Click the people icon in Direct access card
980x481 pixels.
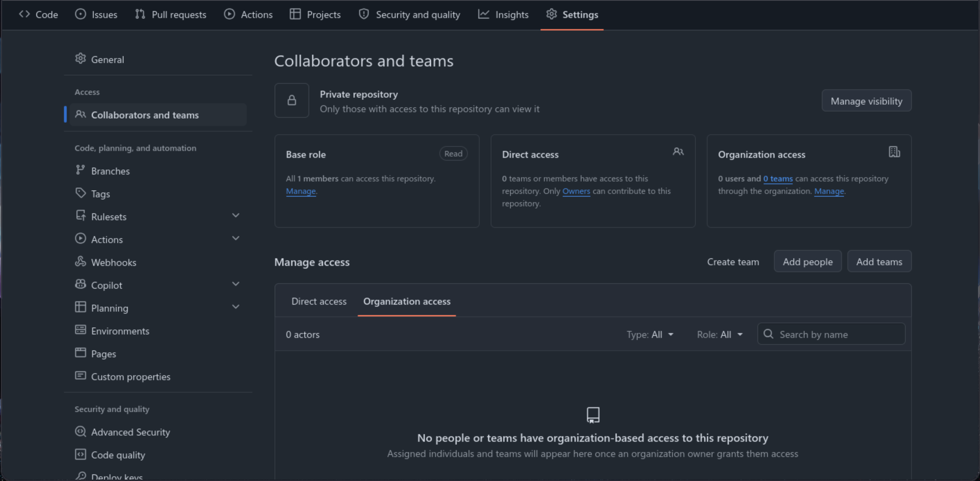pos(678,152)
